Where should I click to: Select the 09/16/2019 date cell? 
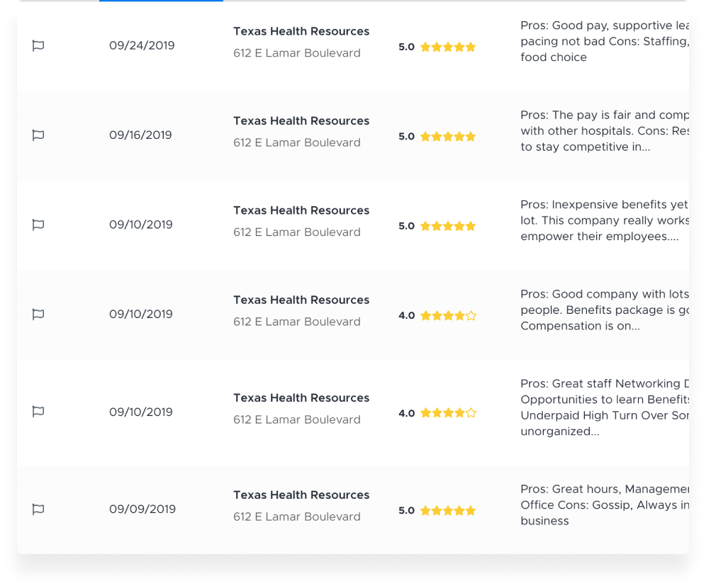pyautogui.click(x=140, y=135)
